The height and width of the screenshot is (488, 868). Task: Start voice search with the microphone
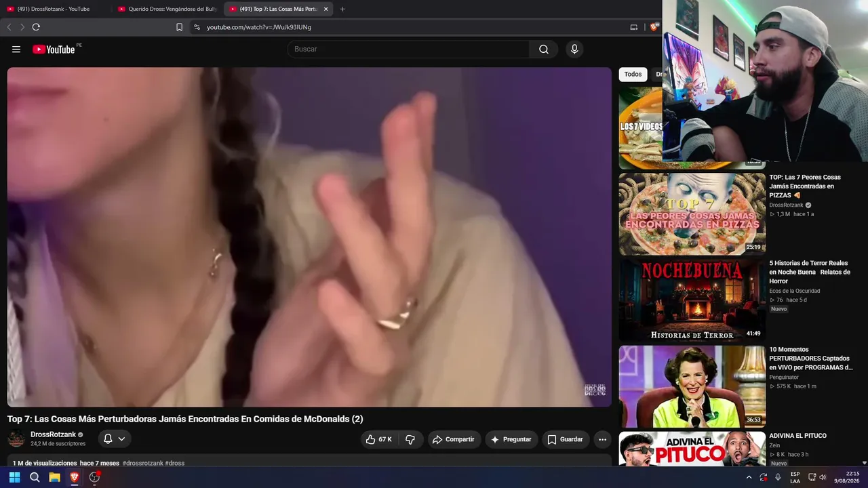(x=574, y=49)
